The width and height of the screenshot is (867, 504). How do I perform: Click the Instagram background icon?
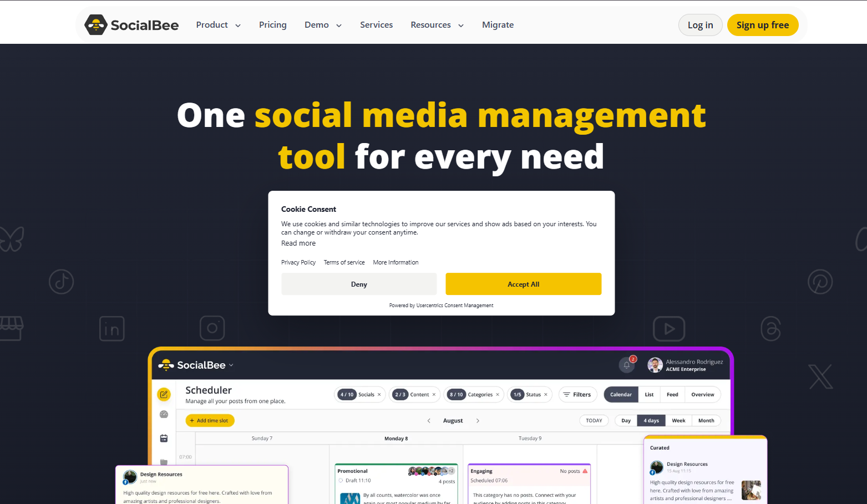point(212,328)
